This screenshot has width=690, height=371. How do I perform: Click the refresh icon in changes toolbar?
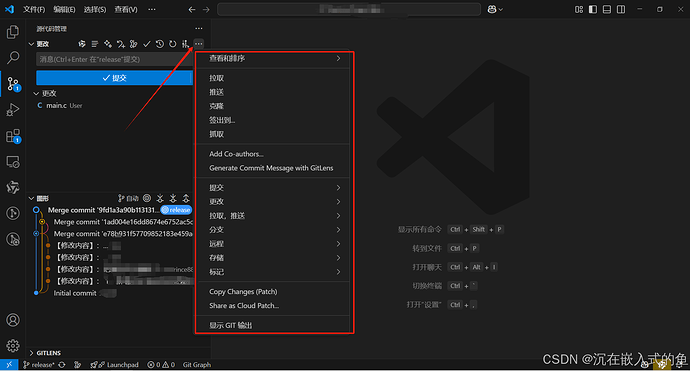[172, 44]
